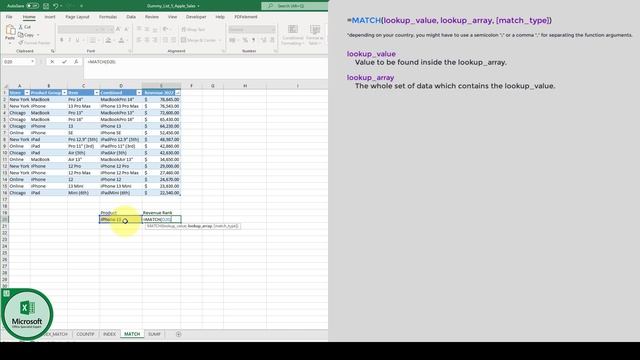Click the Increase Decimal icon
This screenshot has width=640, height=360.
click(x=263, y=40)
